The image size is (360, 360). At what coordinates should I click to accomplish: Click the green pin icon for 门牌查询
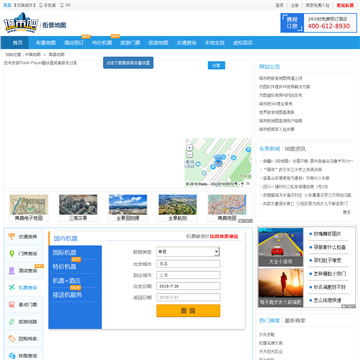pos(12,253)
